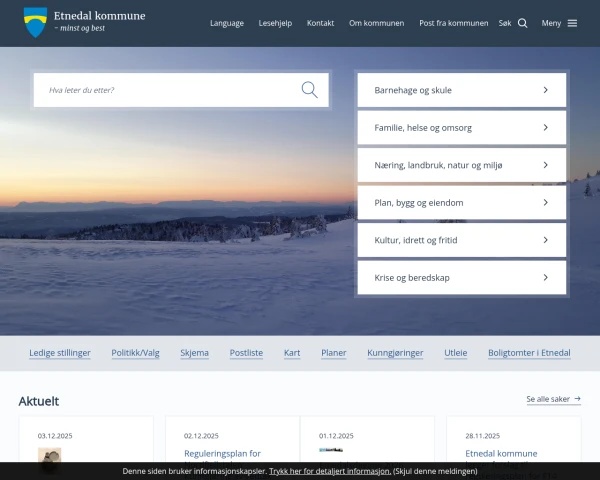Image resolution: width=600 pixels, height=480 pixels.
Task: Open the Meny hamburger menu
Action: point(572,23)
